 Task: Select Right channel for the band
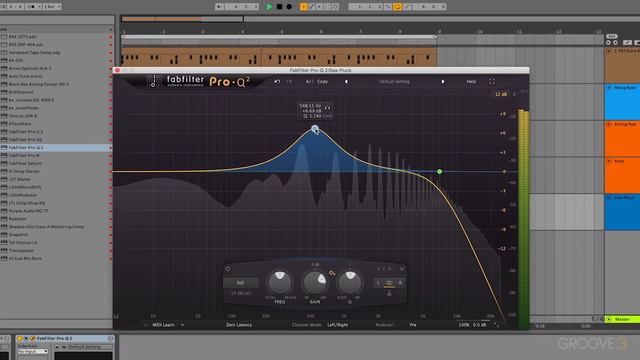click(400, 282)
